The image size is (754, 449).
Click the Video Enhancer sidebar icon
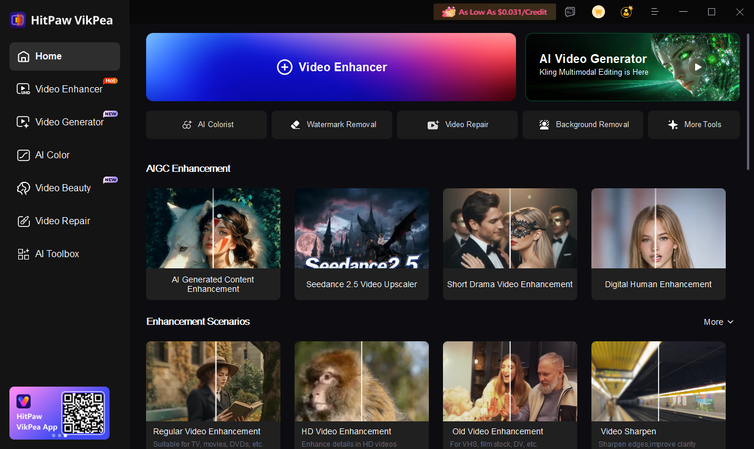23,89
